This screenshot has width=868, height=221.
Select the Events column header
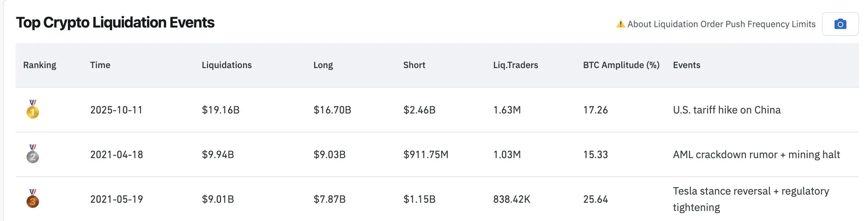687,65
